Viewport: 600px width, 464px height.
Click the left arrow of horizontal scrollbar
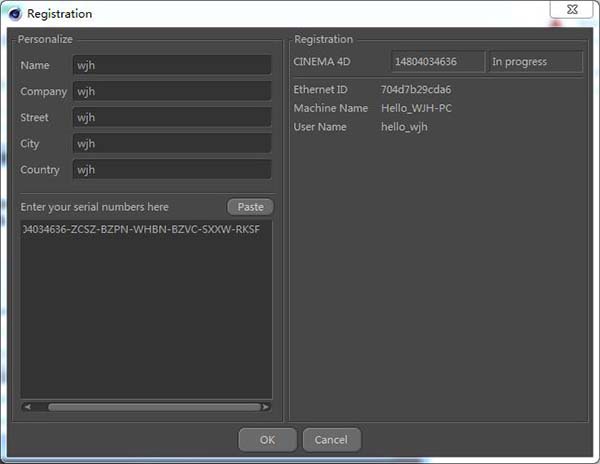point(27,407)
